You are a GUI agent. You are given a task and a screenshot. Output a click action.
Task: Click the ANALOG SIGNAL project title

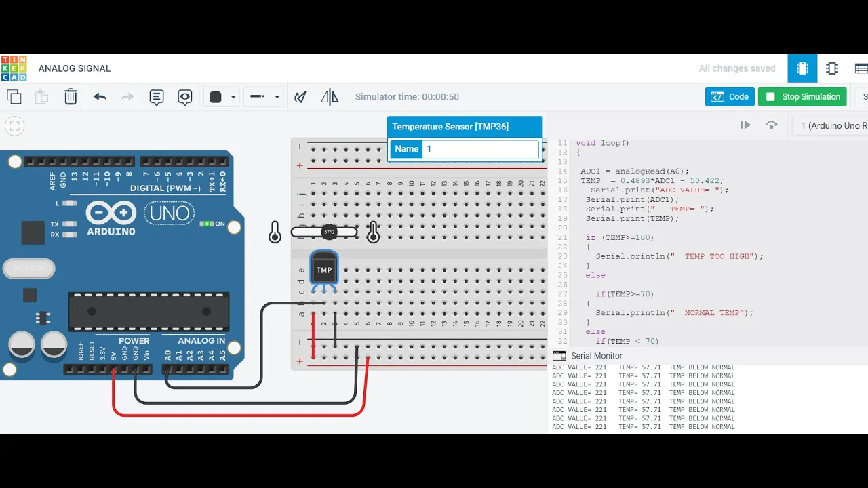(75, 68)
